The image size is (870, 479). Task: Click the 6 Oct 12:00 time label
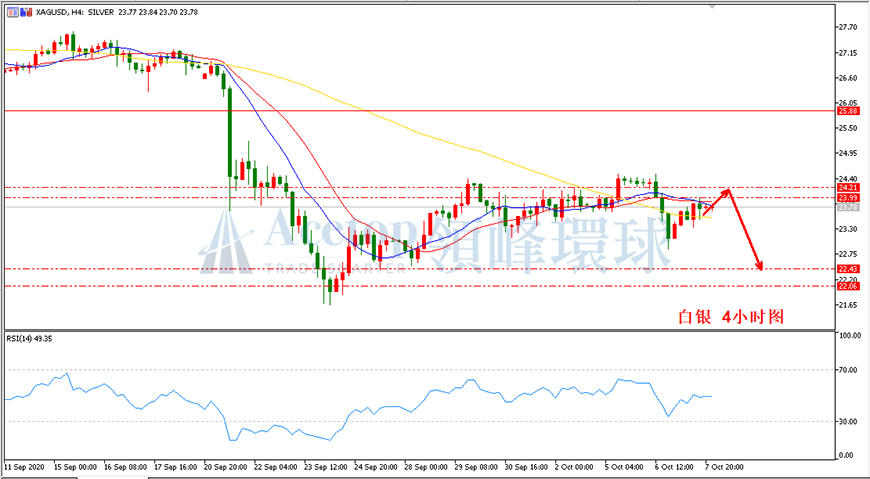pos(675,467)
